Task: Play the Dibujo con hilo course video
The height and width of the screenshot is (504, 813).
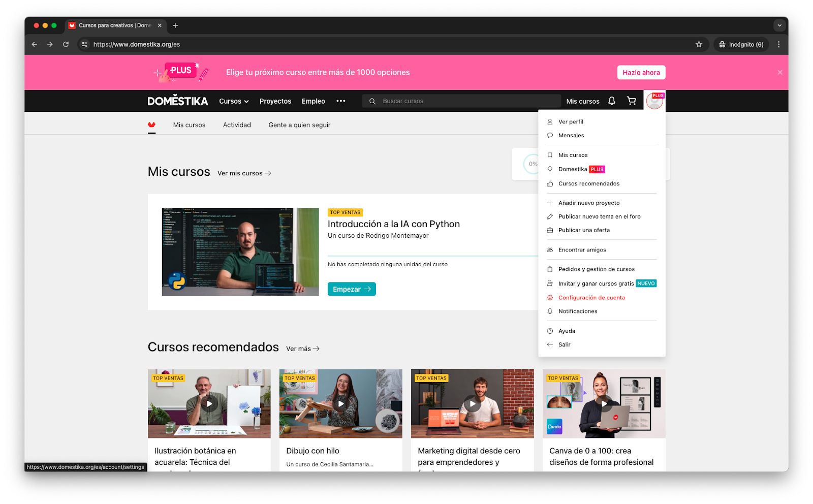Action: (340, 404)
